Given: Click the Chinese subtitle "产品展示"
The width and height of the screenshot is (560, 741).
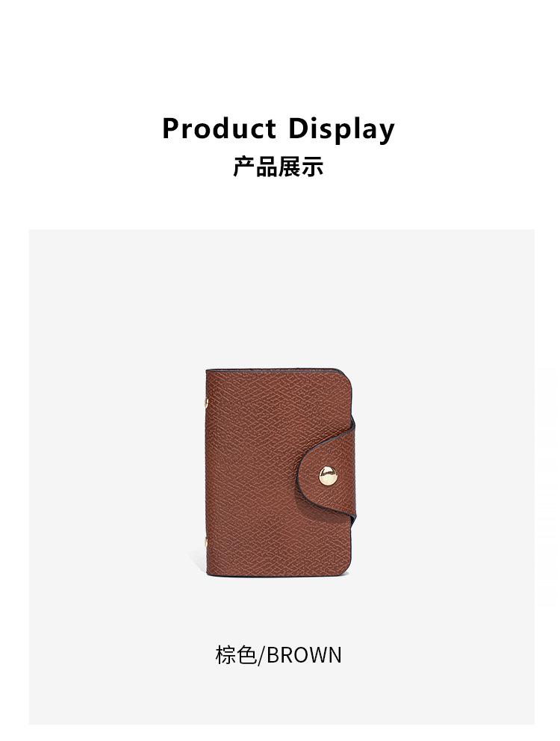Looking at the screenshot, I should tap(278, 167).
